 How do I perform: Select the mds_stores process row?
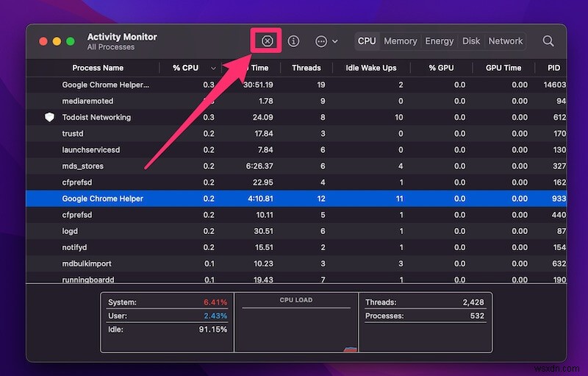(x=296, y=166)
